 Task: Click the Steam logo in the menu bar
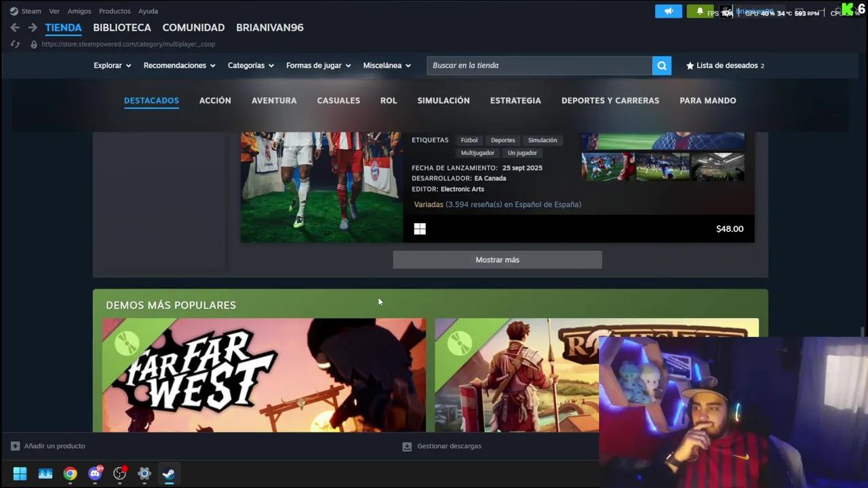click(14, 11)
